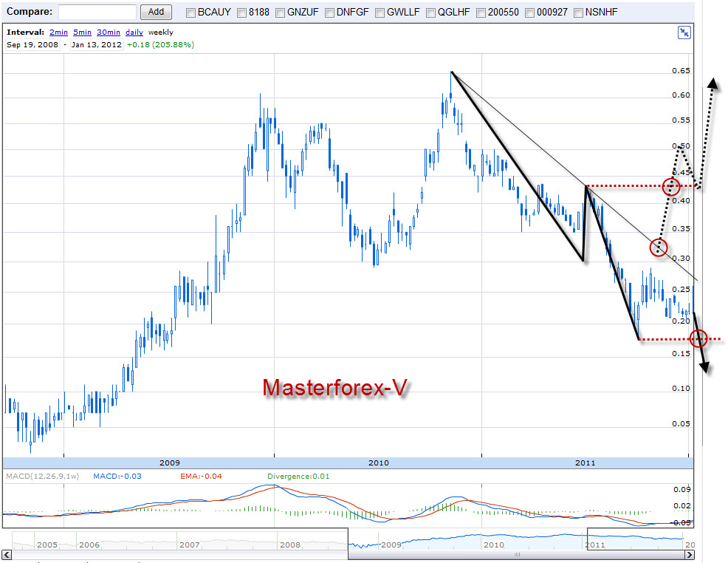The width and height of the screenshot is (728, 563).
Task: Click the 0.40 price axis label
Action: point(681,201)
